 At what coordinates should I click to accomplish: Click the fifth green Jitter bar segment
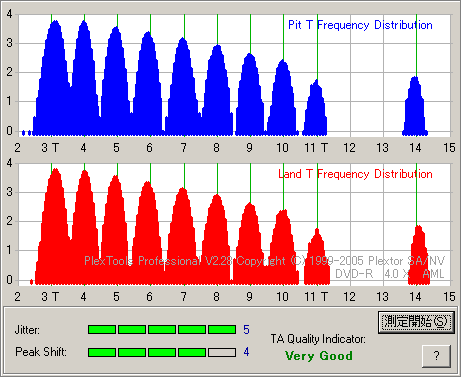(x=222, y=330)
